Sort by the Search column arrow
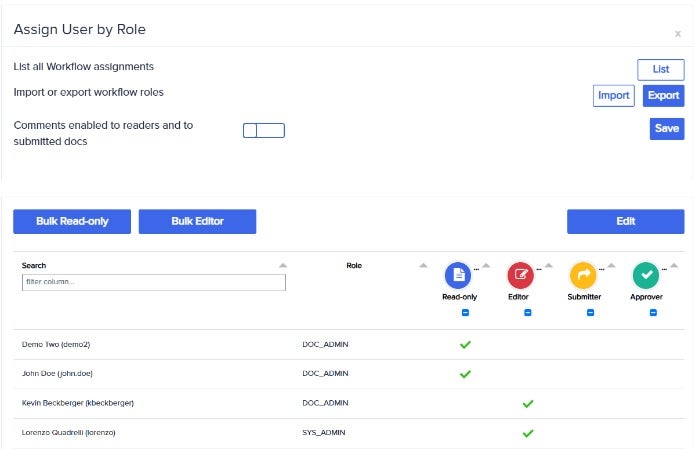699x449 pixels. pyautogui.click(x=283, y=266)
